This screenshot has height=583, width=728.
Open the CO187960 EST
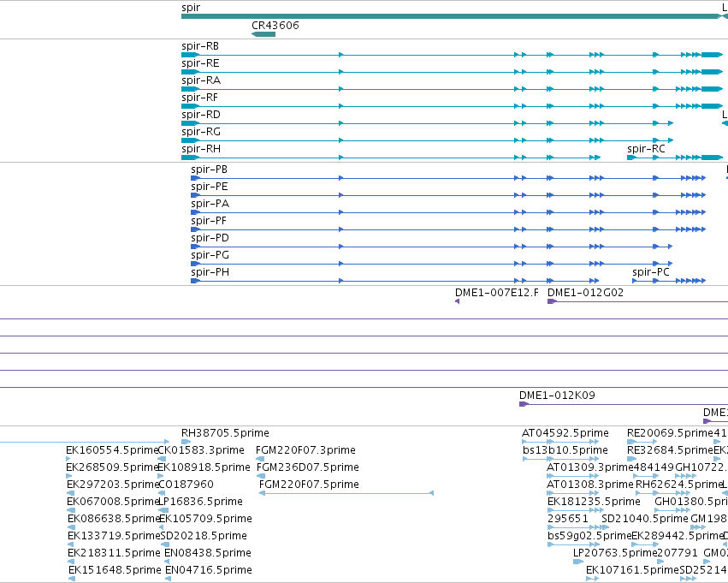point(186,485)
